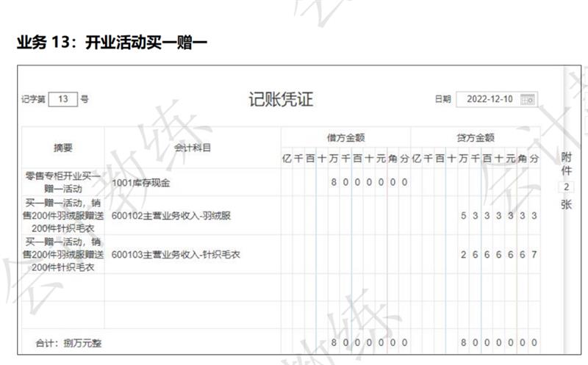Select the voucher number box containing 13
588x365 pixels.
click(62, 99)
